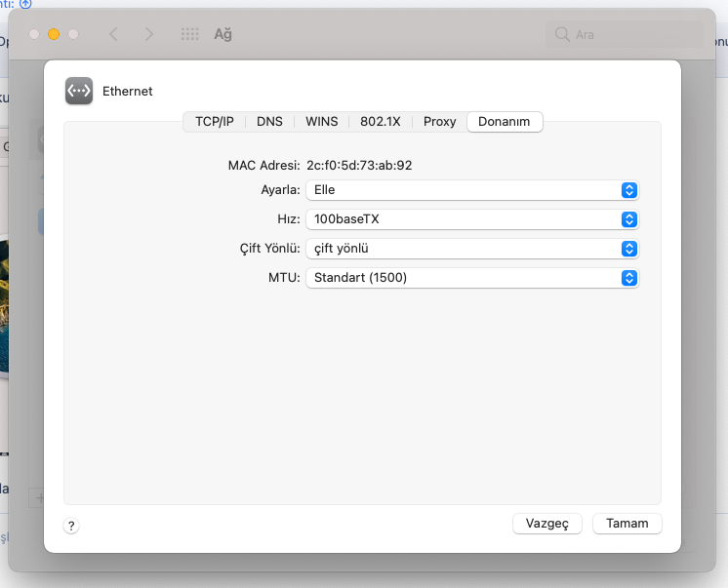Switch to the DNS tab
The width and height of the screenshot is (728, 588).
[269, 122]
